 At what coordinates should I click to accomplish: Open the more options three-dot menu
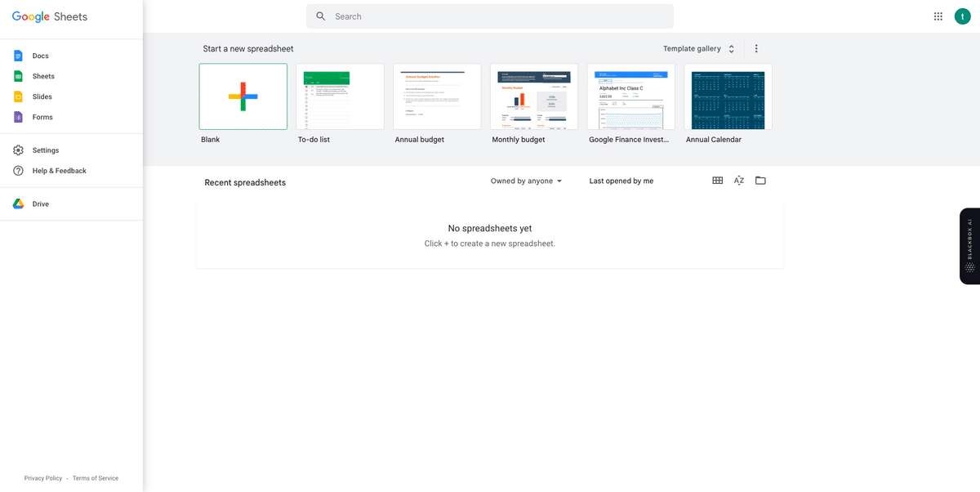pyautogui.click(x=756, y=49)
